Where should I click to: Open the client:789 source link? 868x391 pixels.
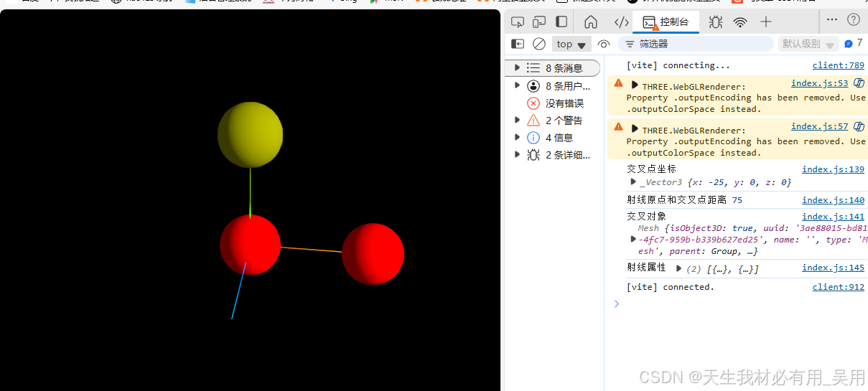tap(839, 65)
